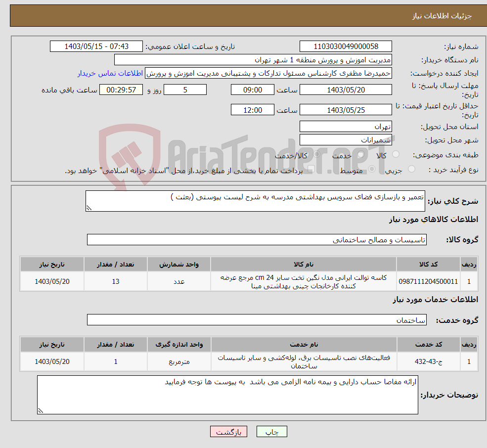Click the goods table header واحد شمارش
This screenshot has width=487, height=448.
[179, 264]
